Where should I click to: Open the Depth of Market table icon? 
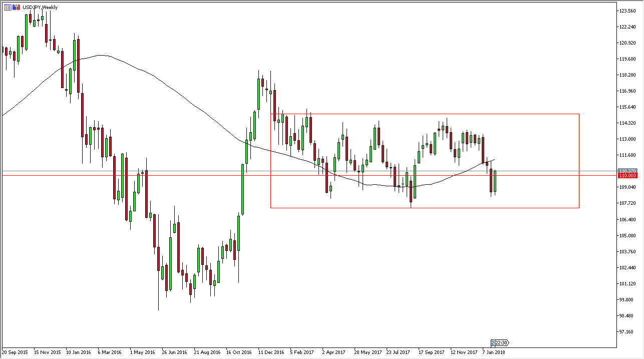tap(8, 7)
